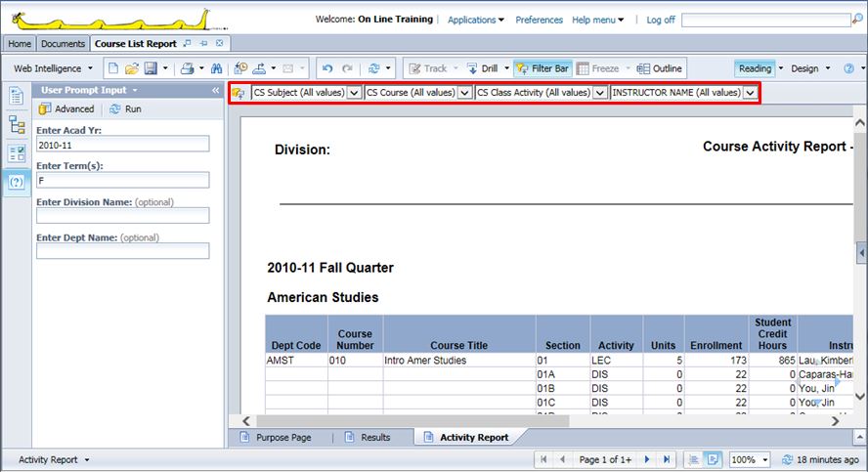Click the refresh status icon in status bar
The height and width of the screenshot is (472, 868).
(x=788, y=459)
